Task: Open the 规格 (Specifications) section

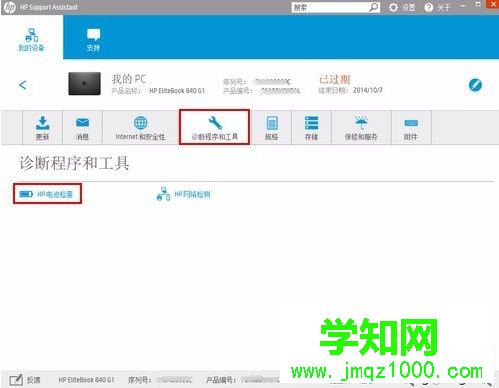Action: [272, 128]
